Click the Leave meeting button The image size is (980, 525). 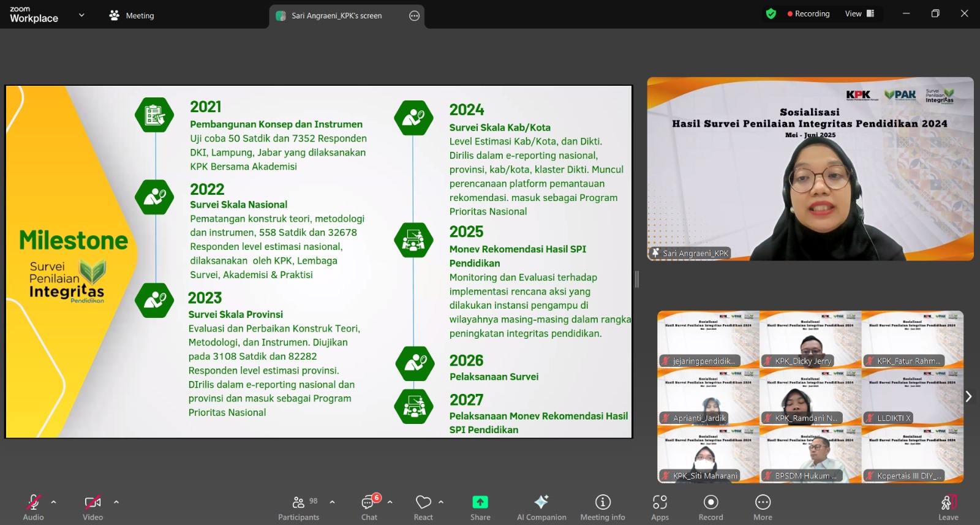coord(948,508)
